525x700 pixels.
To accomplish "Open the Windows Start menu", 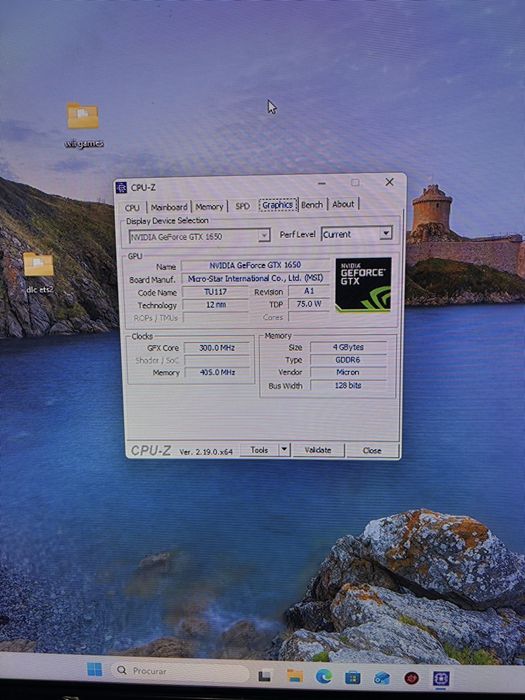I will [x=95, y=670].
